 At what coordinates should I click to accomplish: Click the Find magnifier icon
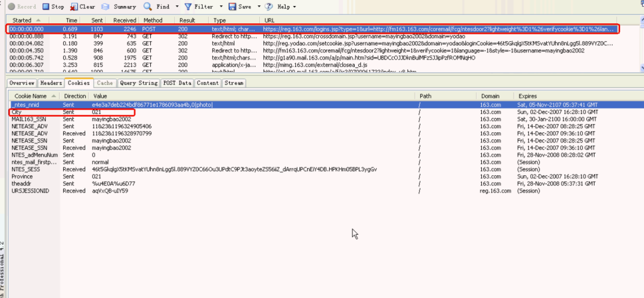pyautogui.click(x=148, y=7)
